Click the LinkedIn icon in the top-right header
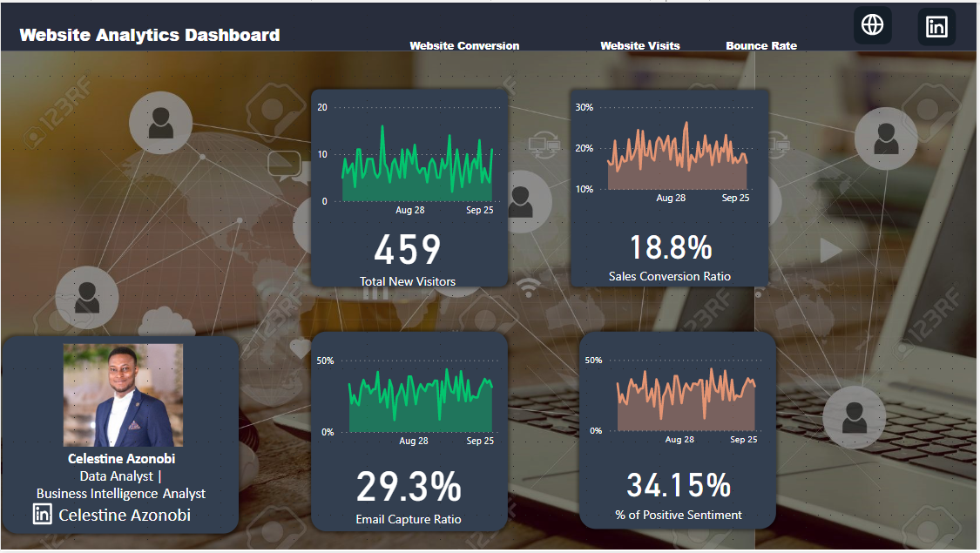 [936, 26]
